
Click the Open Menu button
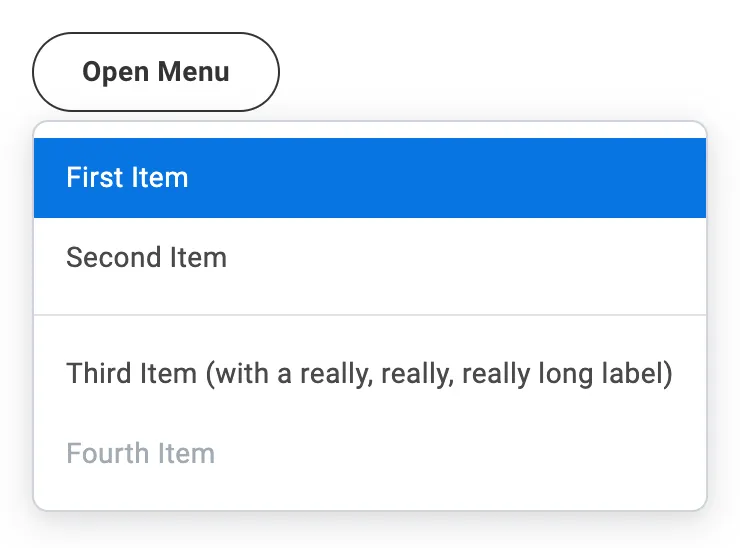[156, 72]
